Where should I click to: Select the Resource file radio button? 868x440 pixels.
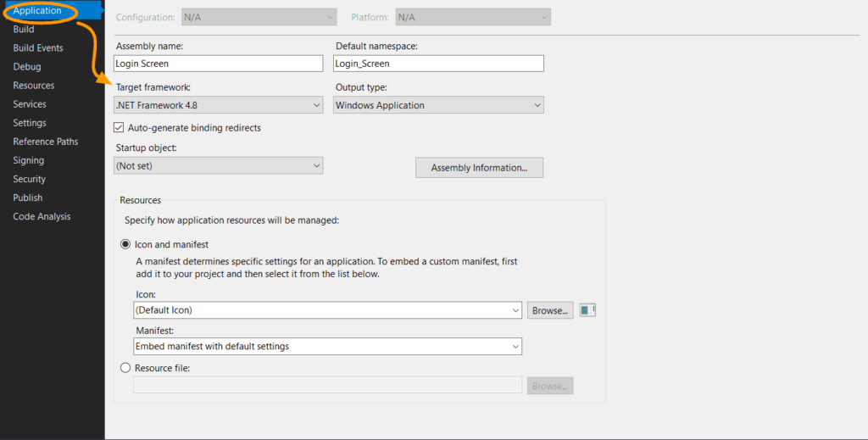(x=125, y=367)
